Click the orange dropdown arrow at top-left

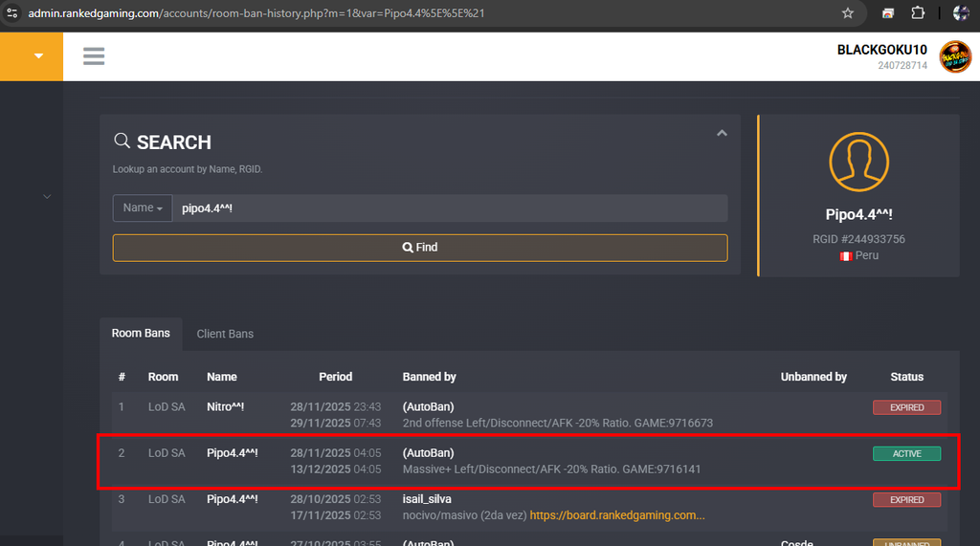(38, 56)
